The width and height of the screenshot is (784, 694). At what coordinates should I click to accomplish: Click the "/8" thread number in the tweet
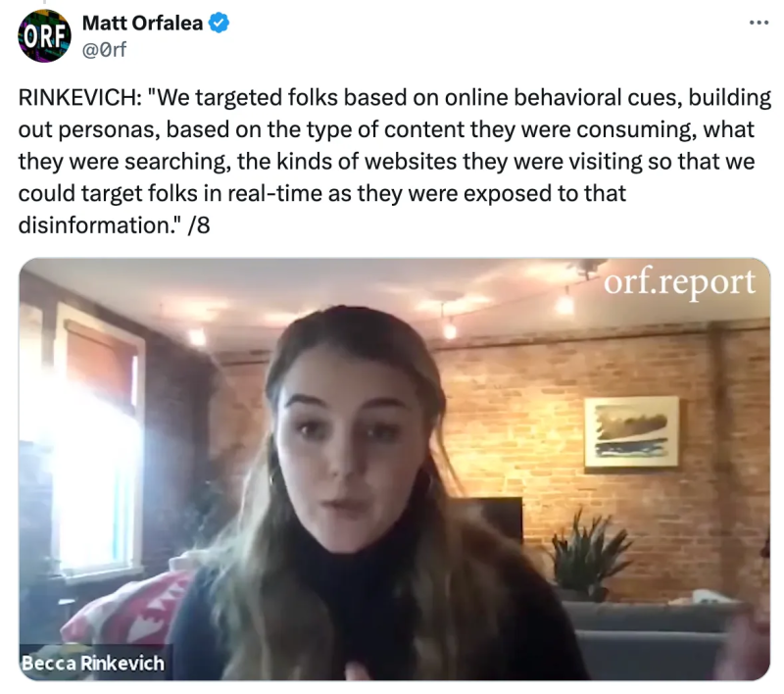click(199, 225)
